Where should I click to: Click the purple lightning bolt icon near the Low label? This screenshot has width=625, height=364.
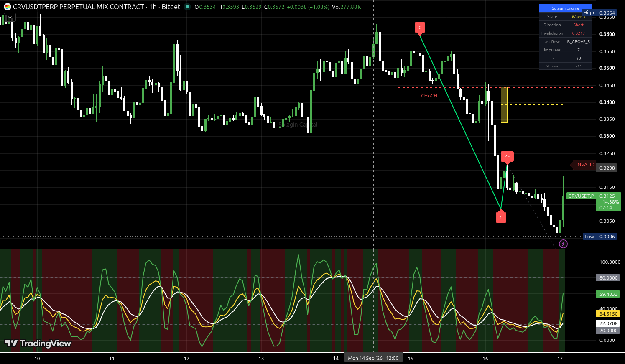click(563, 244)
